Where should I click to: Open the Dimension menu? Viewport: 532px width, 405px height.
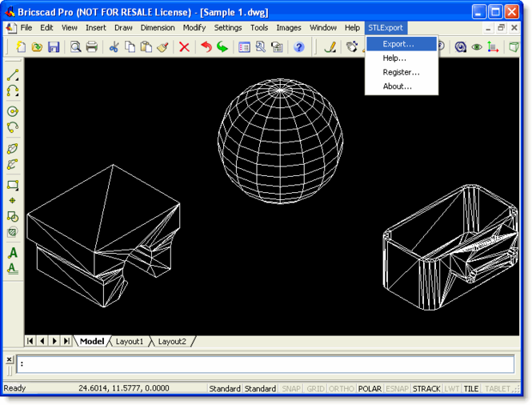tap(158, 27)
